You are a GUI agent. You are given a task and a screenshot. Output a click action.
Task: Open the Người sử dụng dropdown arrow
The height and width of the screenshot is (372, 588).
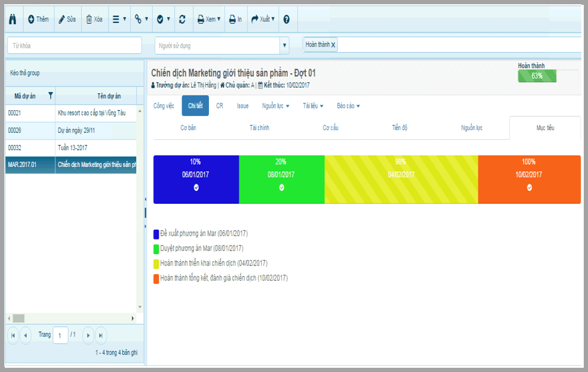[284, 45]
